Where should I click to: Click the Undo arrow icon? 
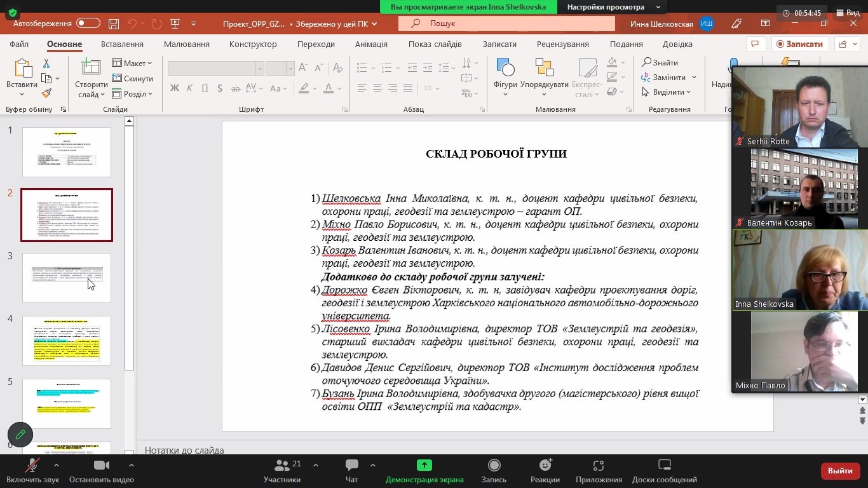[132, 24]
